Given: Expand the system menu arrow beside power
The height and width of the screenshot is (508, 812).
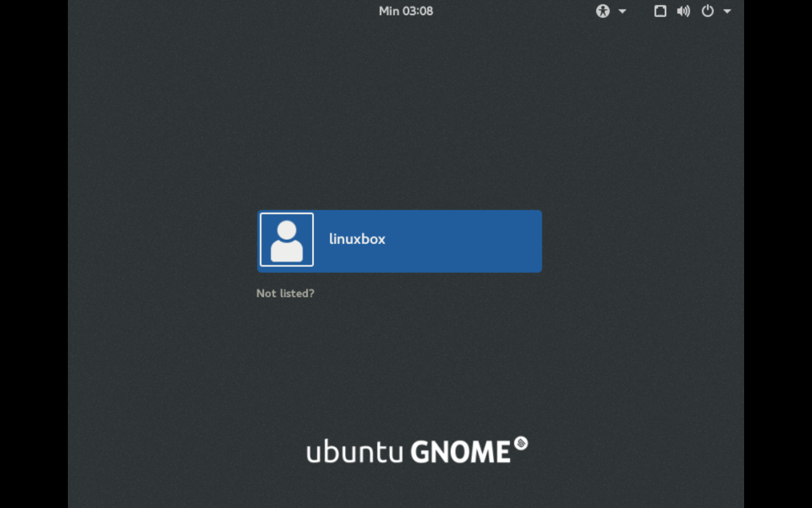Looking at the screenshot, I should 727,11.
